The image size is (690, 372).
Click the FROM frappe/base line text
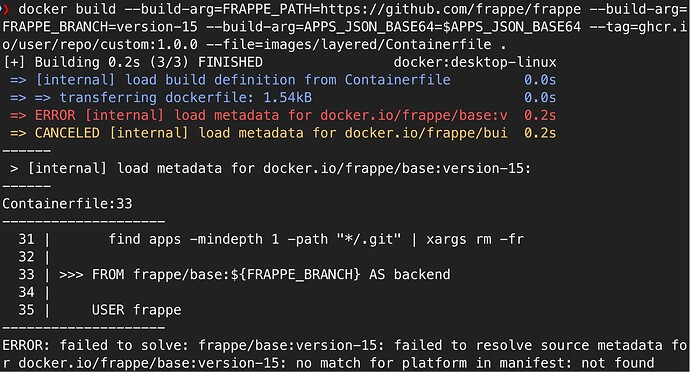[271, 275]
